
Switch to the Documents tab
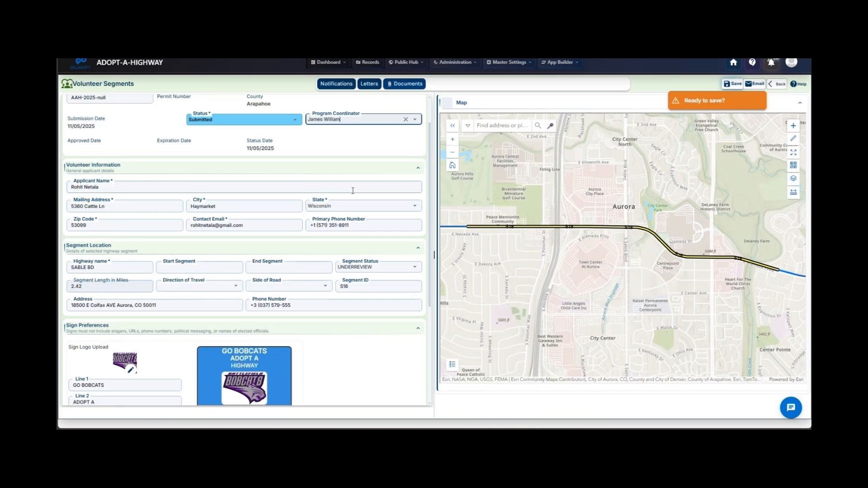404,84
